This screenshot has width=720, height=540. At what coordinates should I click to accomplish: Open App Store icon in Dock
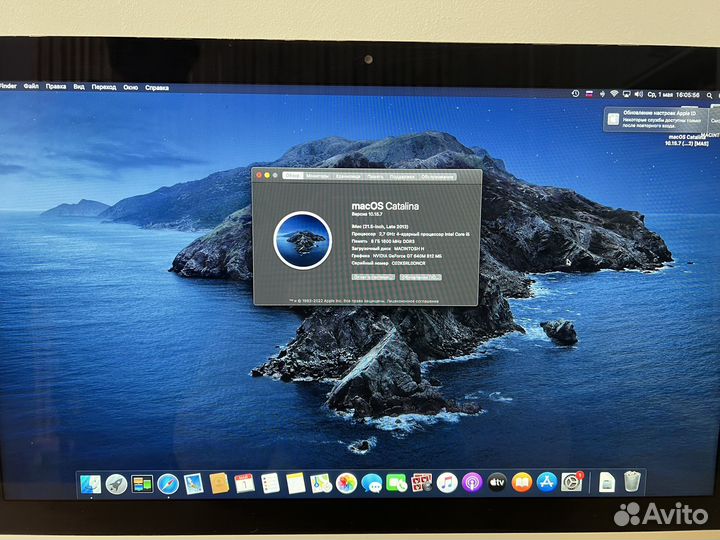(547, 483)
